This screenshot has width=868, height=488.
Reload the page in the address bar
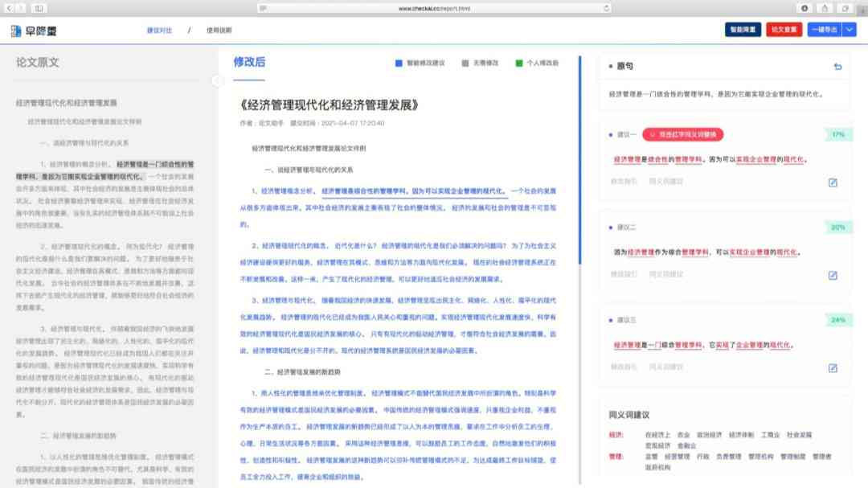coord(607,8)
